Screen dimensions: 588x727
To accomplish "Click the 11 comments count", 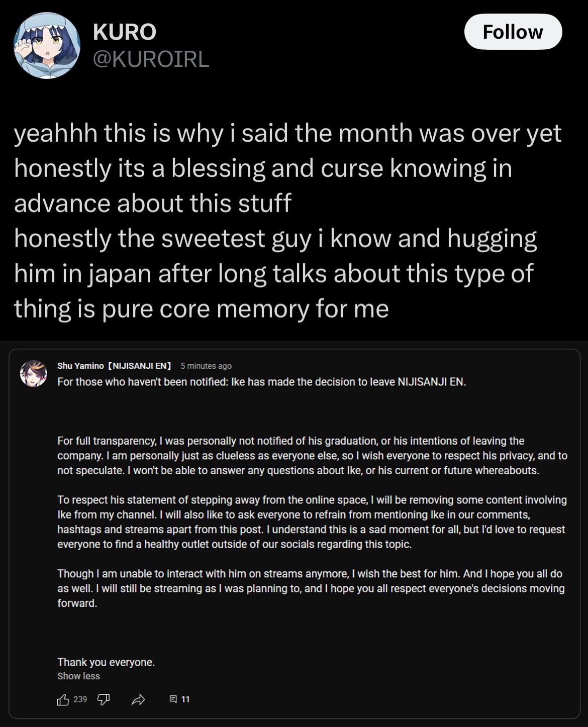I will 185,699.
